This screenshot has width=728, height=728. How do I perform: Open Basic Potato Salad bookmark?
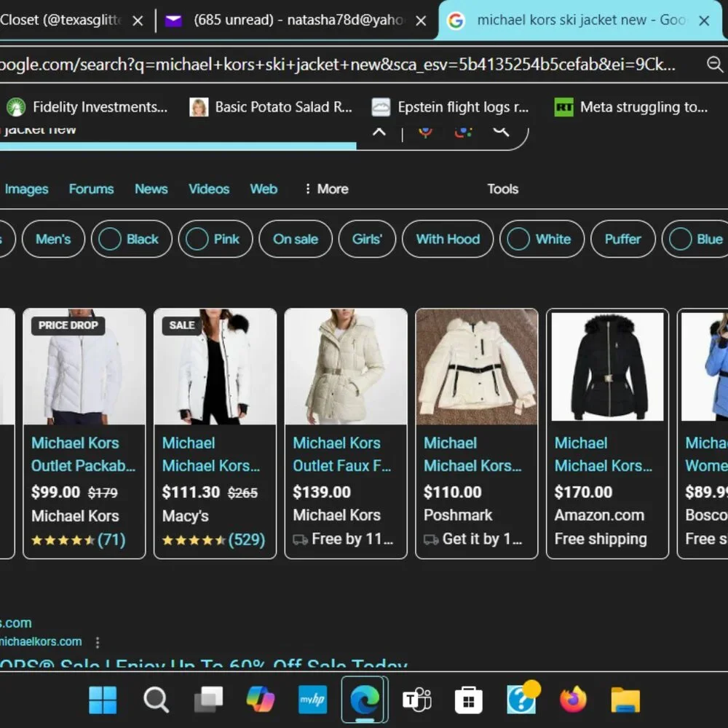(271, 107)
